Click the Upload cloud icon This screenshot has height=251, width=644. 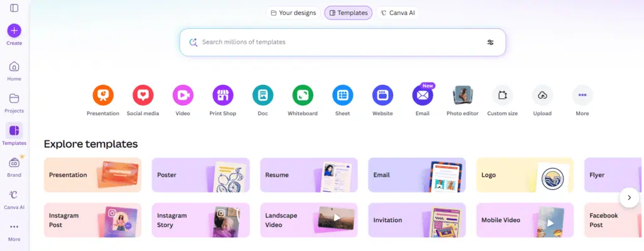(x=542, y=96)
